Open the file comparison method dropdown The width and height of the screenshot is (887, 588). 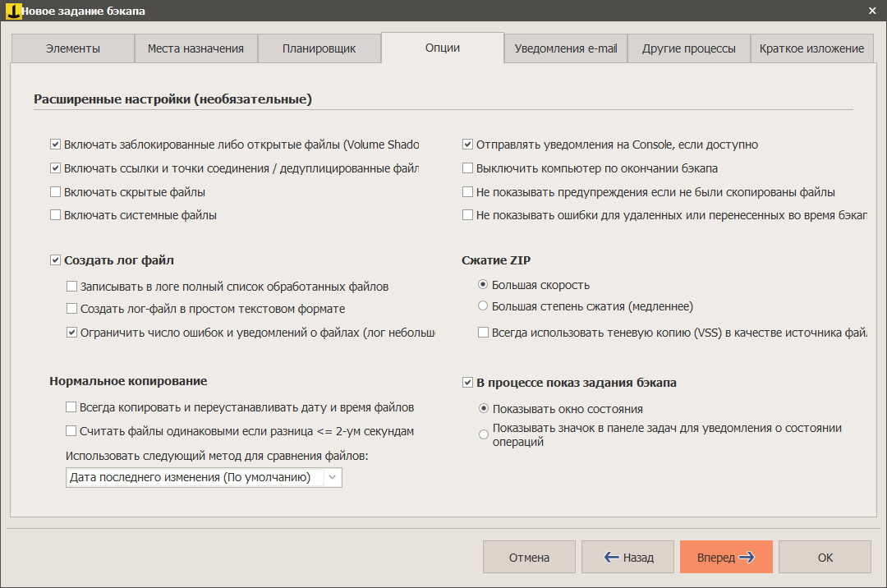(204, 477)
